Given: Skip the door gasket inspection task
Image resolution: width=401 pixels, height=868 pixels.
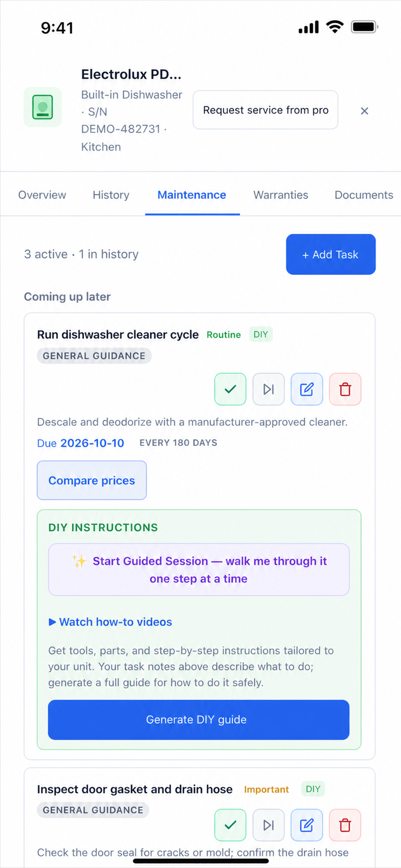Looking at the screenshot, I should tap(269, 825).
